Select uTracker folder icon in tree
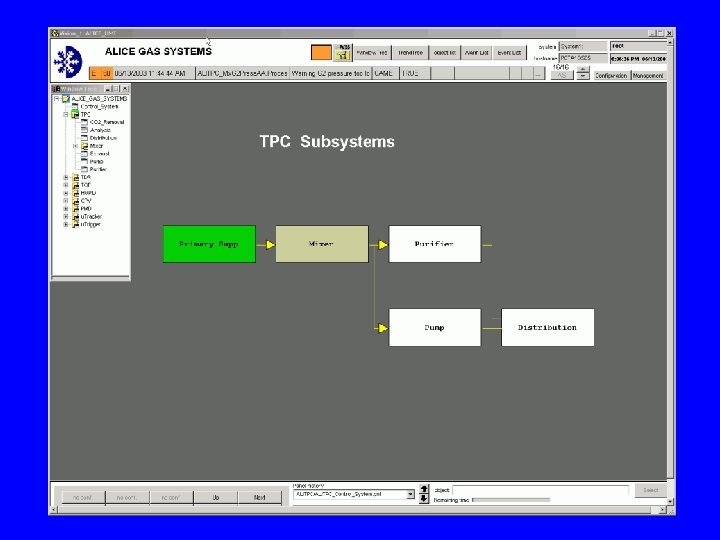Image resolution: width=720 pixels, height=540 pixels. (x=75, y=217)
